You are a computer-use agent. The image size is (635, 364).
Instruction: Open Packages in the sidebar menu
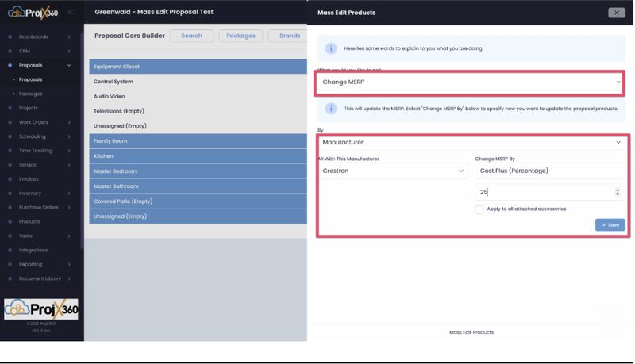30,94
